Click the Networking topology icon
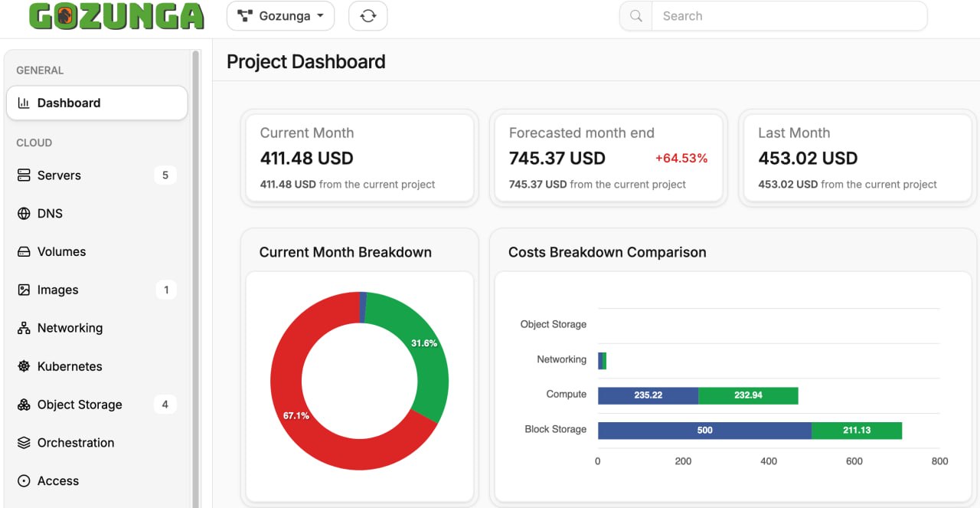The height and width of the screenshot is (508, 980). [24, 328]
